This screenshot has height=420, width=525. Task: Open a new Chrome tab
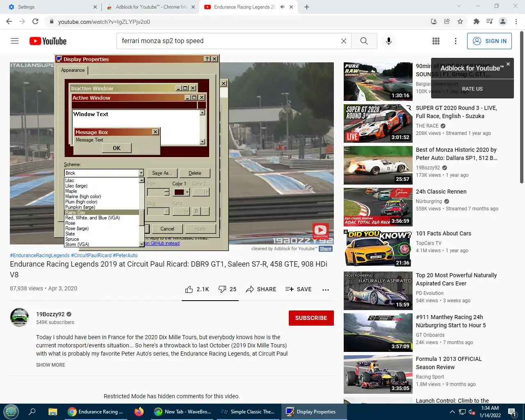[x=307, y=7]
